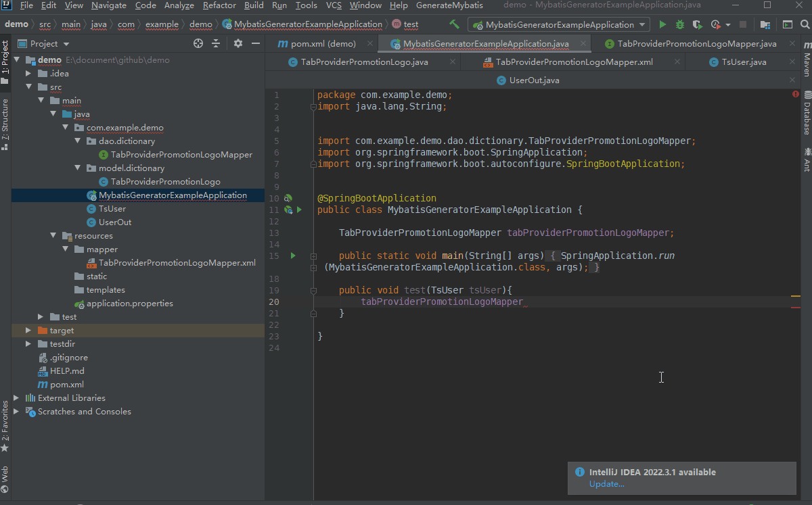
Task: Collapse the src folder in tree
Action: coord(29,87)
